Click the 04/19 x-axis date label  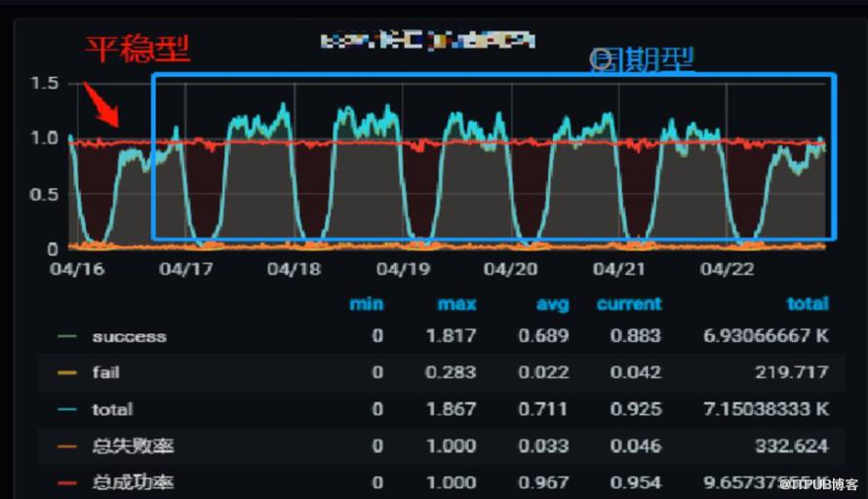(403, 269)
